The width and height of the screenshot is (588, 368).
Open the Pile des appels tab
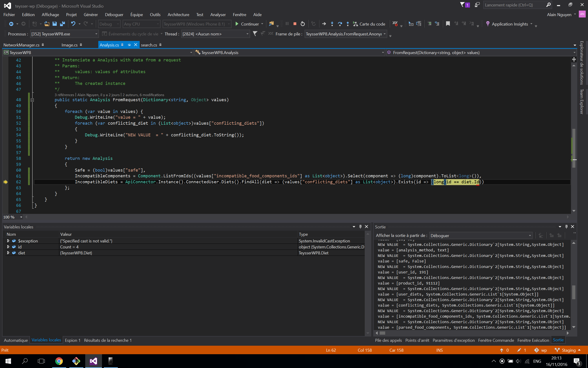point(388,340)
